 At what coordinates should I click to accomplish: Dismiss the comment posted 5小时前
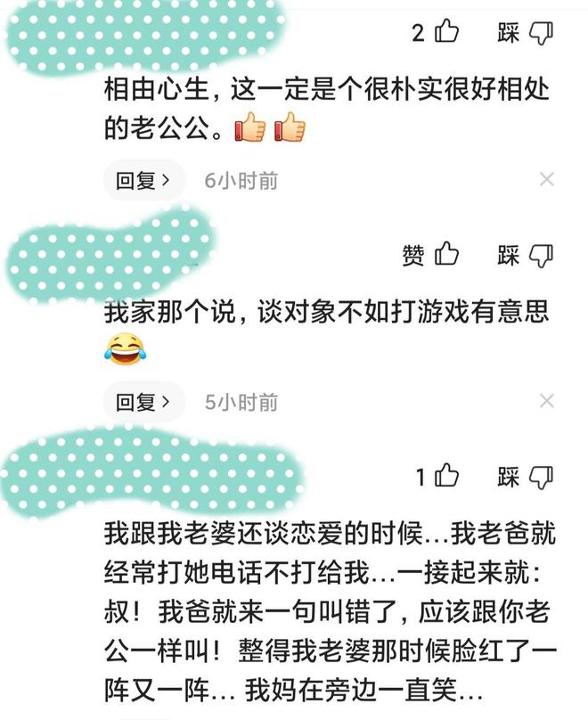point(547,401)
